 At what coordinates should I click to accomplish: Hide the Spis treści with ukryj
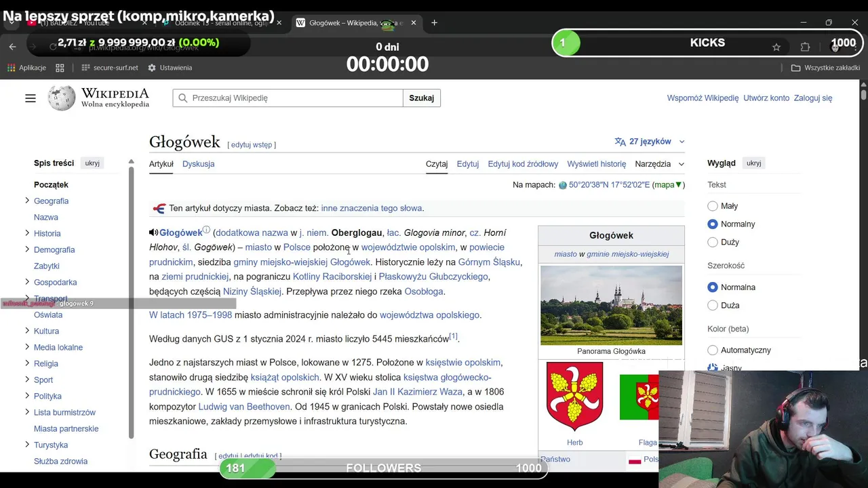(92, 163)
